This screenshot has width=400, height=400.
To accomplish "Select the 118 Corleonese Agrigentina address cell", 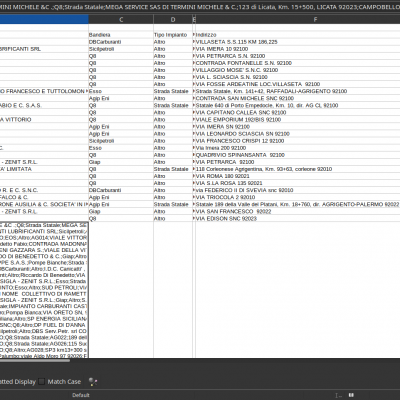I will click(x=298, y=169).
